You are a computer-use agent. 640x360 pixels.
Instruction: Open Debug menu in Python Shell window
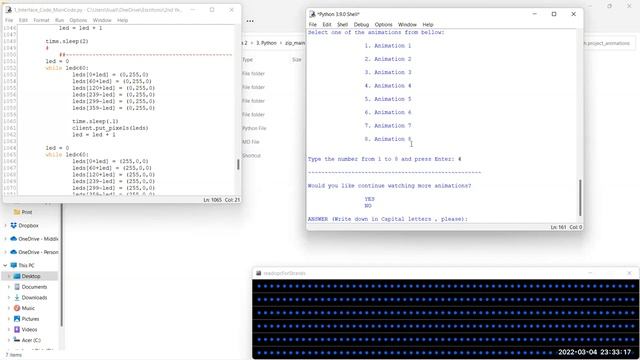tap(361, 25)
